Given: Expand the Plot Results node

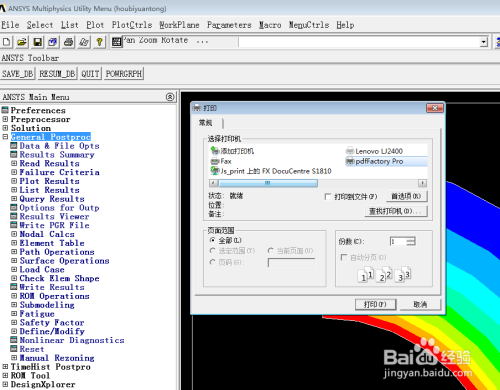Looking at the screenshot, I should [14, 181].
